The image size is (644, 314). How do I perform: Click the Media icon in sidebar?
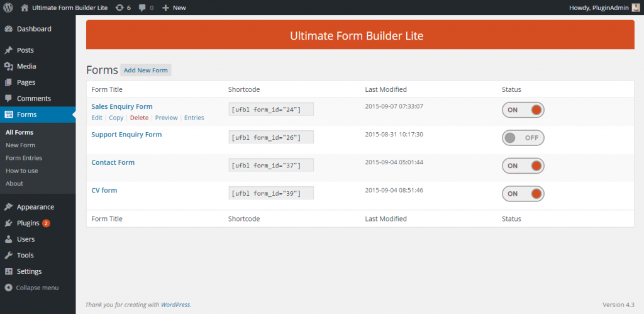pyautogui.click(x=9, y=66)
